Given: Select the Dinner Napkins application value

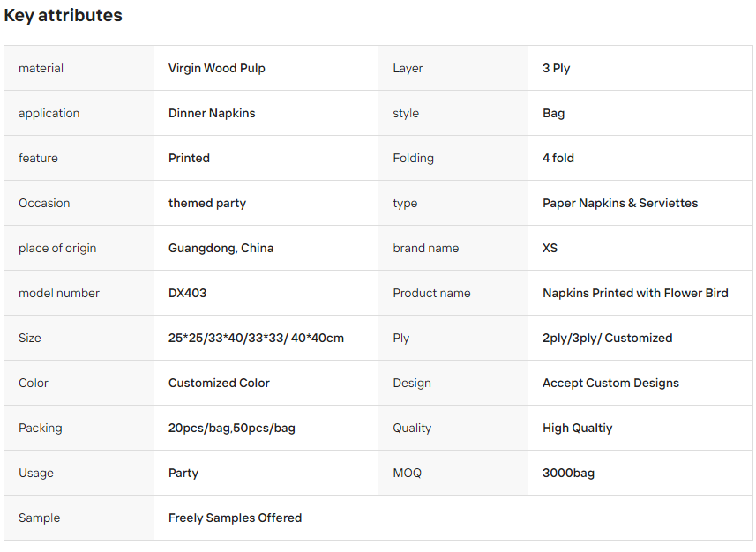Looking at the screenshot, I should pyautogui.click(x=212, y=113).
